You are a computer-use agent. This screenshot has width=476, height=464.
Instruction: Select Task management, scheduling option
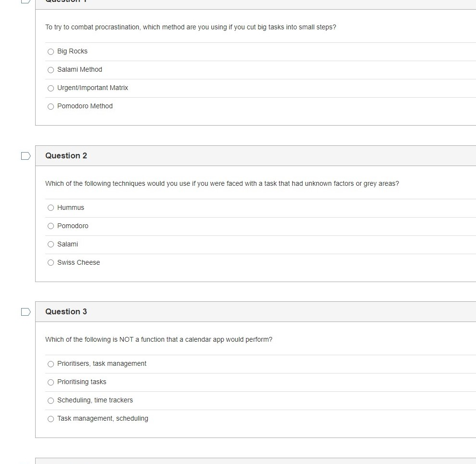[51, 419]
